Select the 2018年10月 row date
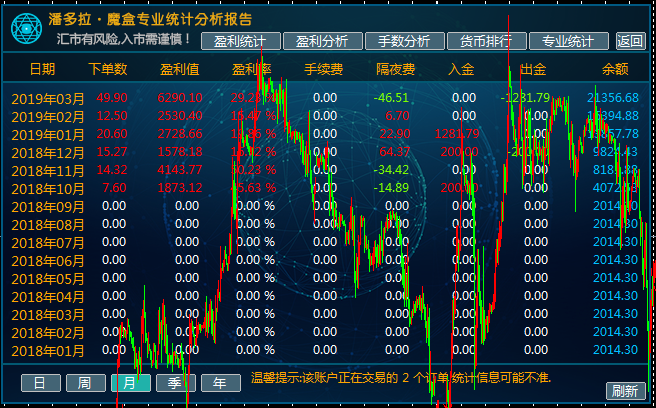This screenshot has height=408, width=656. (48, 189)
